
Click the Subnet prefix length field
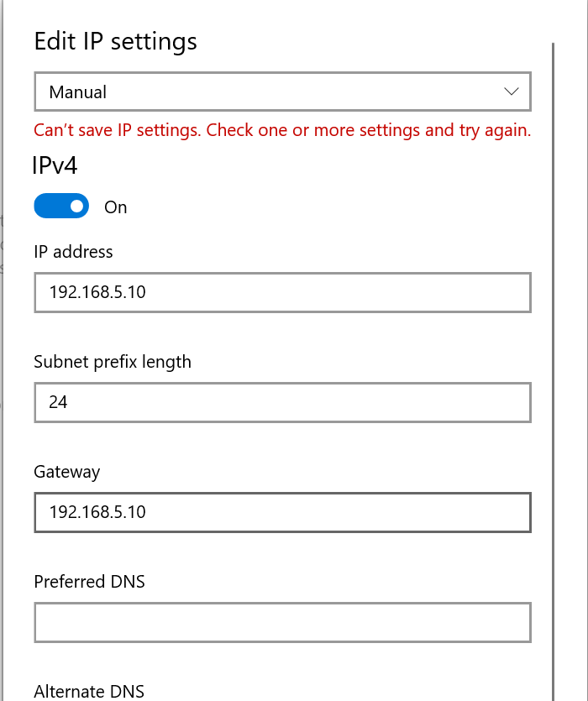coord(282,402)
